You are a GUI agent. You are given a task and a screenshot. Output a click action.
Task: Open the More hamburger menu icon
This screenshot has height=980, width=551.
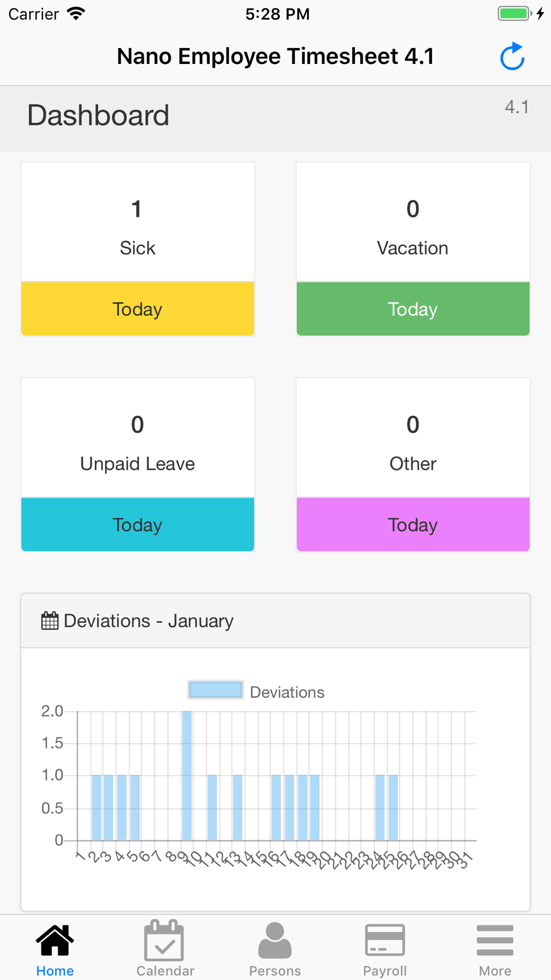tap(495, 940)
